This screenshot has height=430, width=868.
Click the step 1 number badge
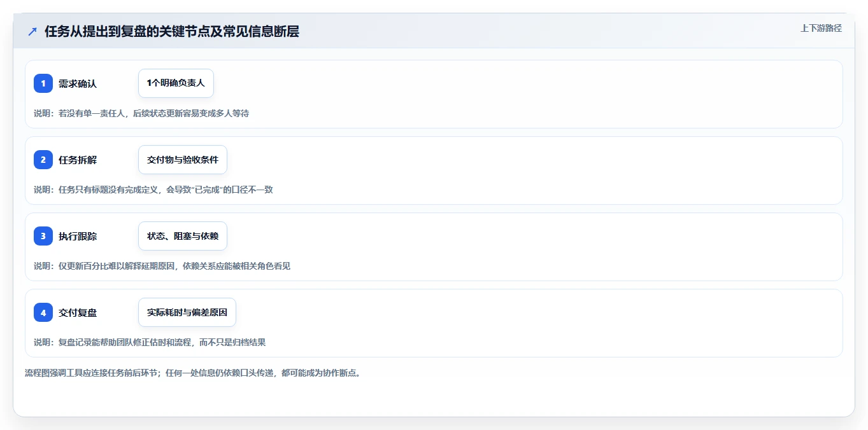coord(43,83)
